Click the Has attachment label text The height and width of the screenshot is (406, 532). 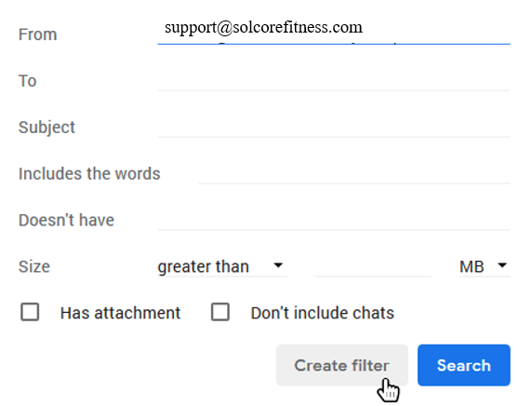120,313
